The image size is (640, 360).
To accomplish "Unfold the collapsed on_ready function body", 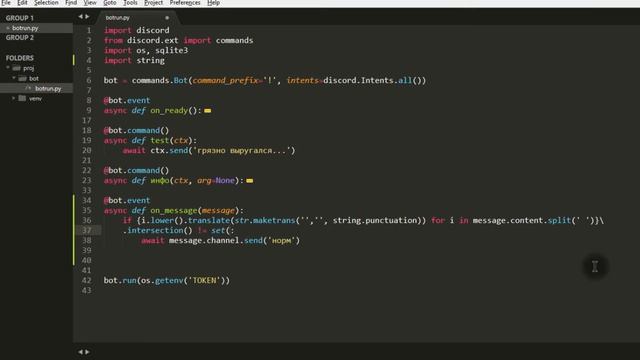I will 208,111.
